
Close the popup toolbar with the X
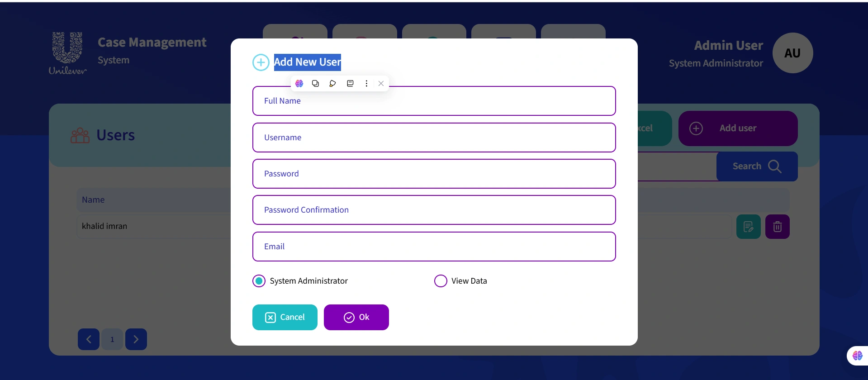(381, 83)
